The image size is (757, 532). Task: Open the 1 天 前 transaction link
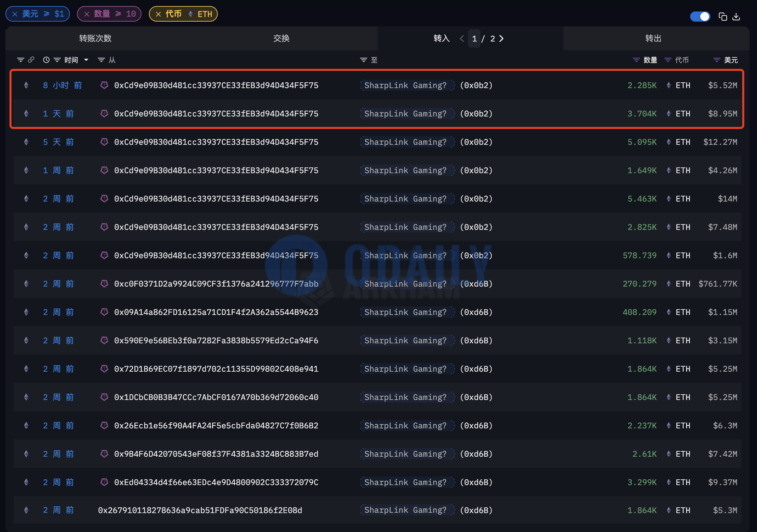[58, 114]
